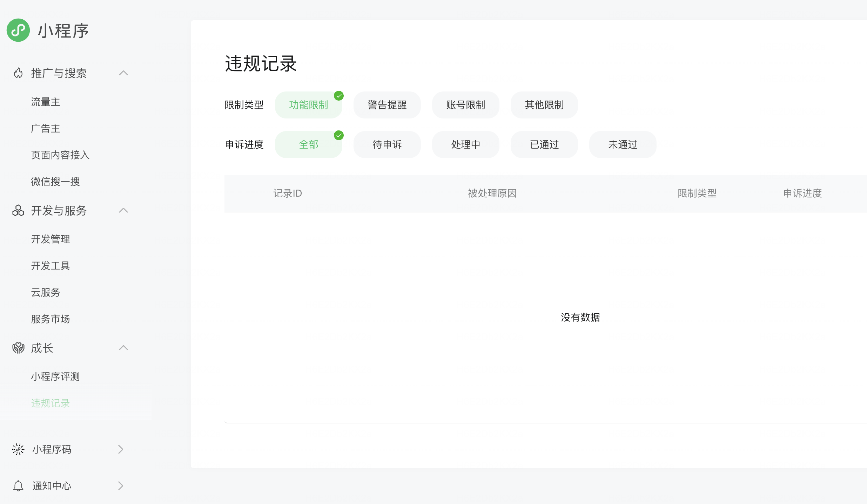
Task: Choose the 其他限制 restriction filter
Action: pos(544,105)
